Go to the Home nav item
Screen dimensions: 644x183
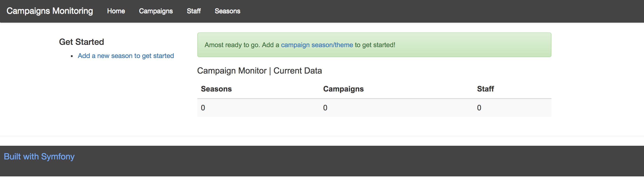116,11
